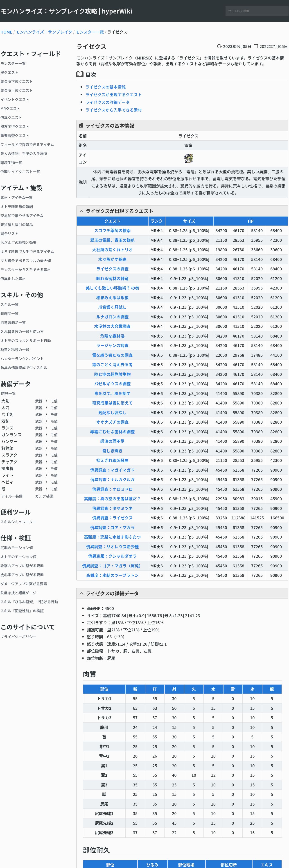Open quest 高難度：真の空の王者は誰だ？
Viewport: 289px width, 868px height.
point(112,499)
